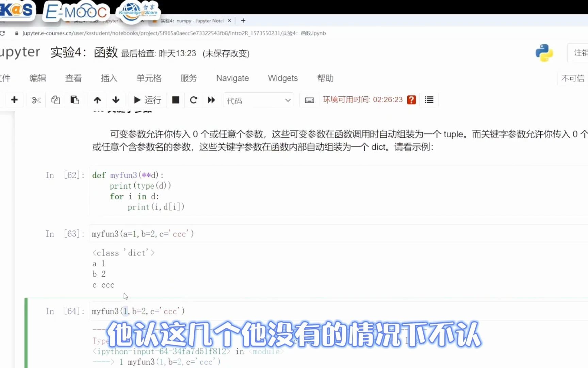Select the In [62] prompt label
Image resolution: width=588 pixels, height=368 pixels.
pos(65,175)
